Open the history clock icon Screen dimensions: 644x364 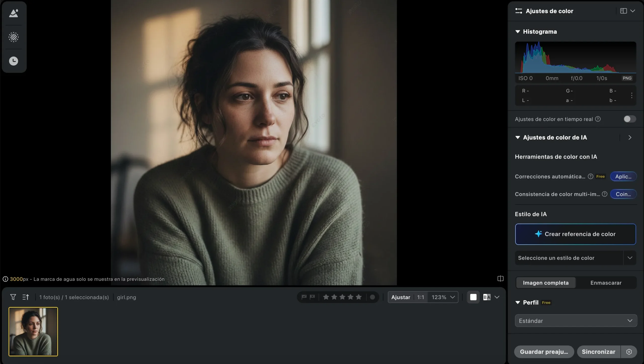pos(14,61)
